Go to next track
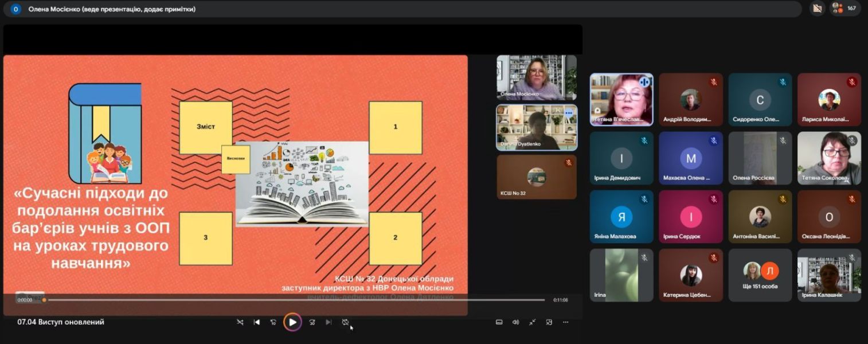The height and width of the screenshot is (344, 868). pyautogui.click(x=329, y=322)
